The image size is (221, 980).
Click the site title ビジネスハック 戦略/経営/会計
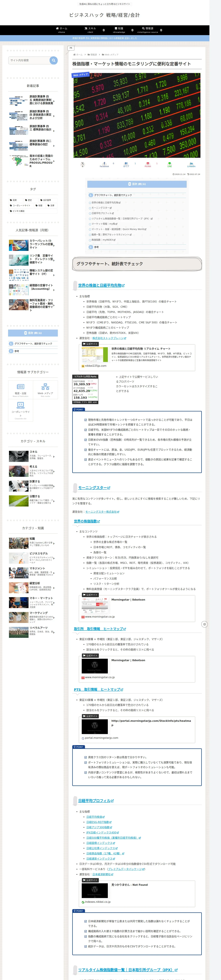point(104,15)
